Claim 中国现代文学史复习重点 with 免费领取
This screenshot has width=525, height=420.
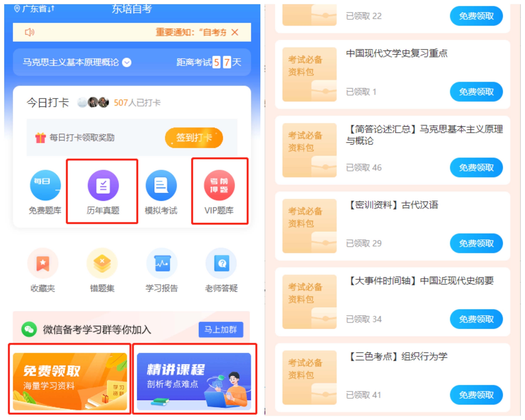476,92
